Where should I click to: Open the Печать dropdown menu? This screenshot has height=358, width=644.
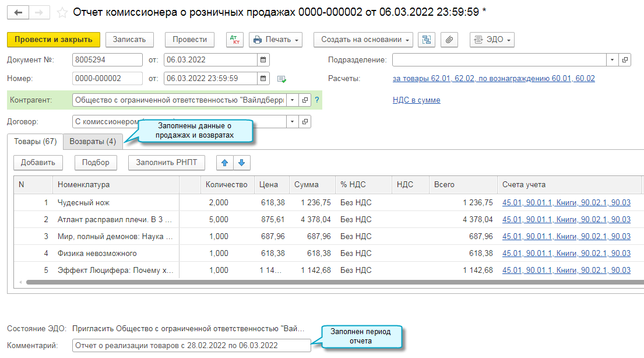point(276,40)
